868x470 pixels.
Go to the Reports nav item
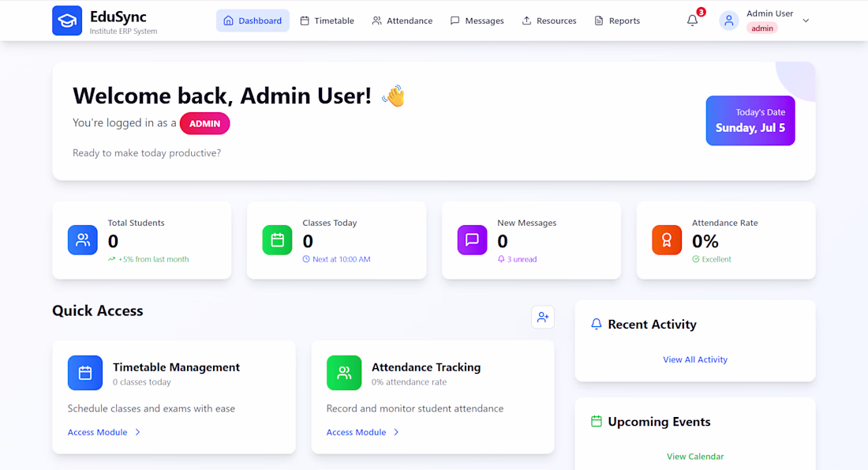(x=617, y=21)
